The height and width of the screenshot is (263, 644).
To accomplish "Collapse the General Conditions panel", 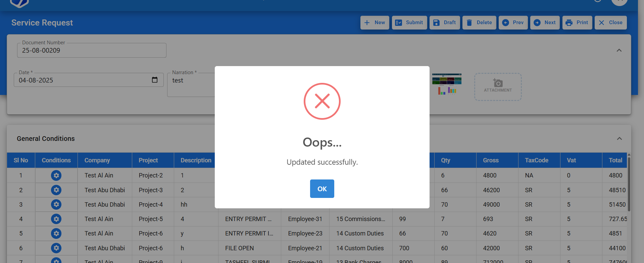I will 619,139.
